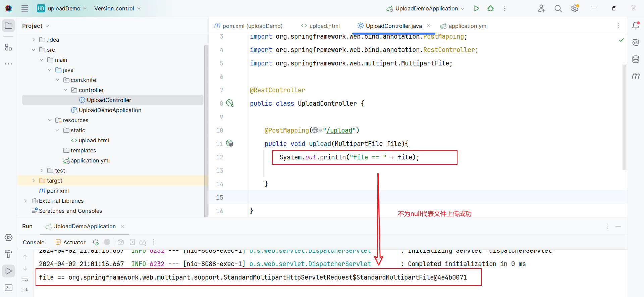The image size is (644, 297).
Task: Select the Console tab
Action: pos(34,242)
